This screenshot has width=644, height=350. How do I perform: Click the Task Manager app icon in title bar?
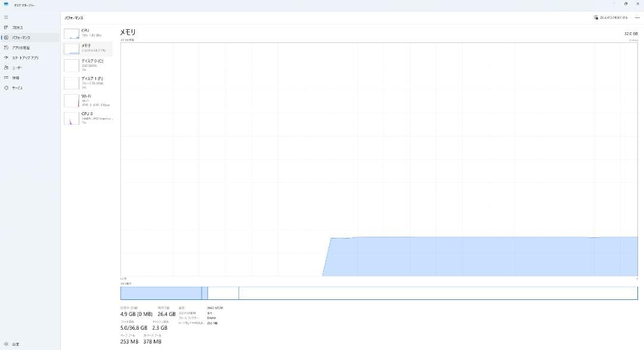point(6,4)
